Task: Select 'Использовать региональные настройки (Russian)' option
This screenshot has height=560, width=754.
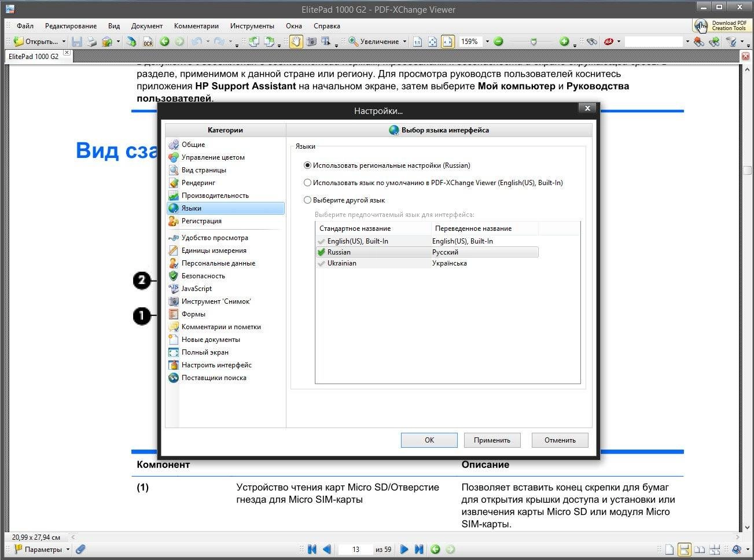Action: click(308, 165)
